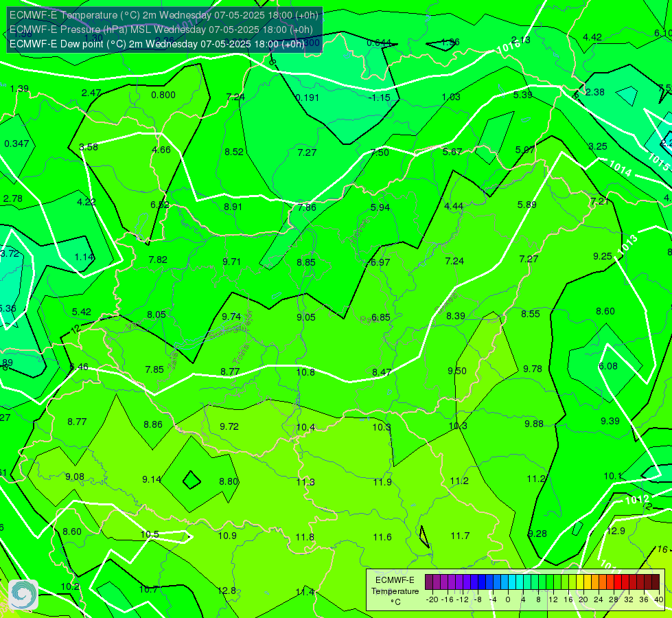The width and height of the screenshot is (672, 618).
Task: Click the 1.14 dew point value
Action: click(84, 257)
